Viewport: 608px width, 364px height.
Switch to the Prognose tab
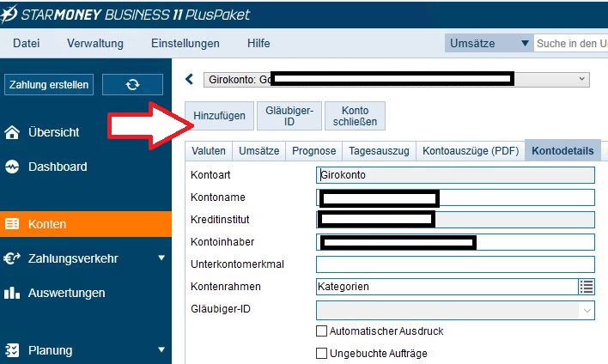(x=314, y=151)
